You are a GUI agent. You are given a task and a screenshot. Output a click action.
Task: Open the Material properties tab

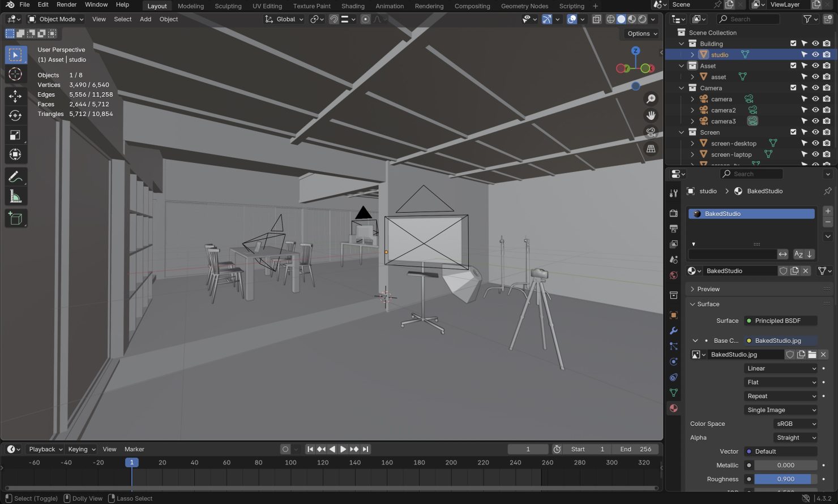point(673,408)
